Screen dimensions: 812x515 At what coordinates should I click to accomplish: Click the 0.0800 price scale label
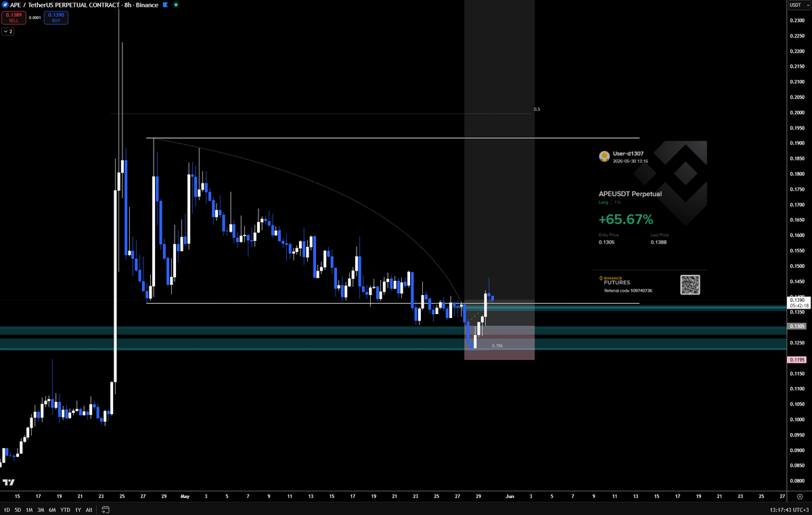point(798,481)
